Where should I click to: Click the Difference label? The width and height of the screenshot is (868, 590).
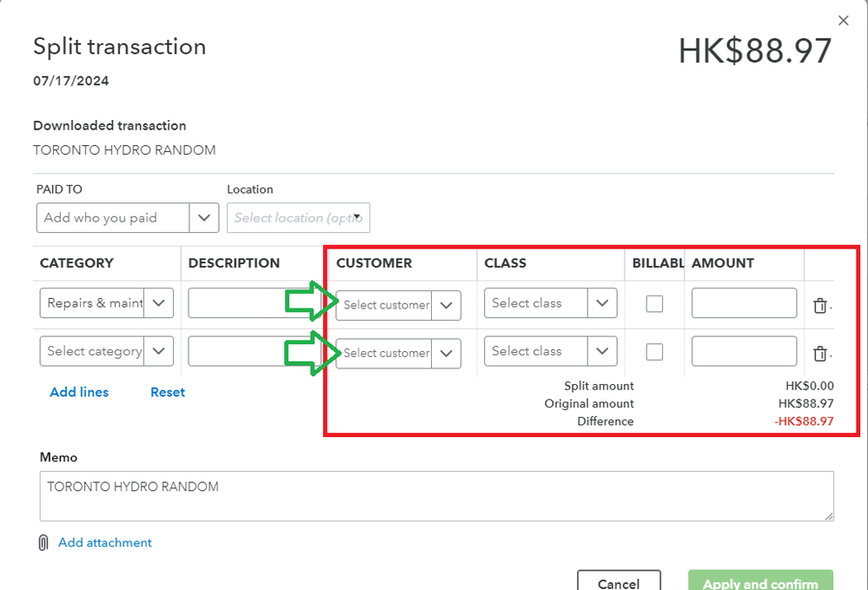click(x=606, y=421)
